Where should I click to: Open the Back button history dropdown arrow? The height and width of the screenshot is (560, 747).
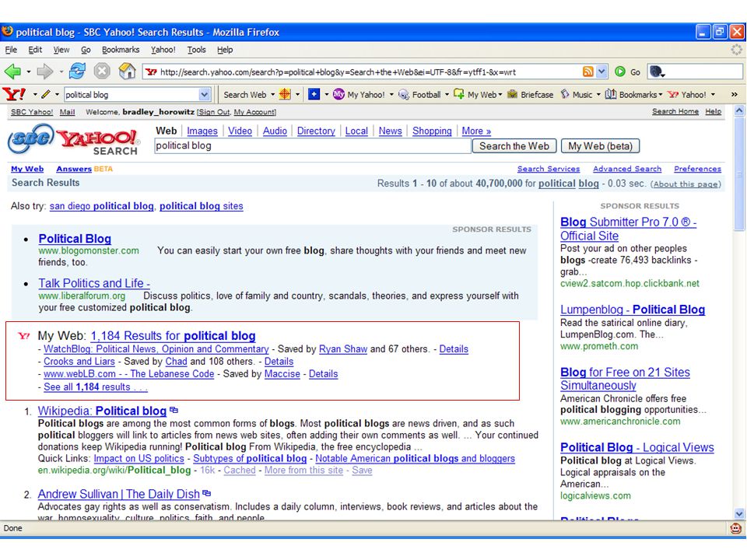28,72
